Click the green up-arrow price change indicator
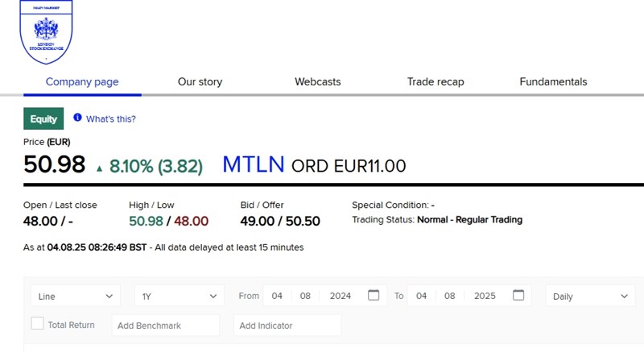Screen dimensions: 644x353 99,168
